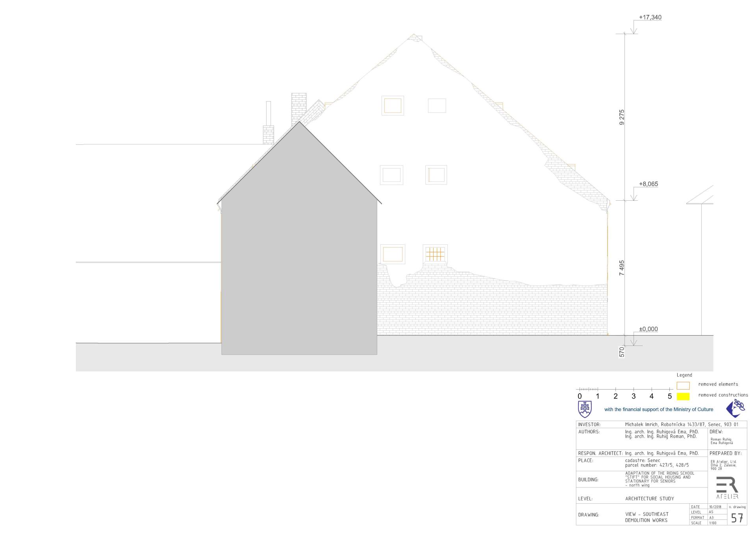Click the tall brick chimney above the gray gable

tap(299, 106)
